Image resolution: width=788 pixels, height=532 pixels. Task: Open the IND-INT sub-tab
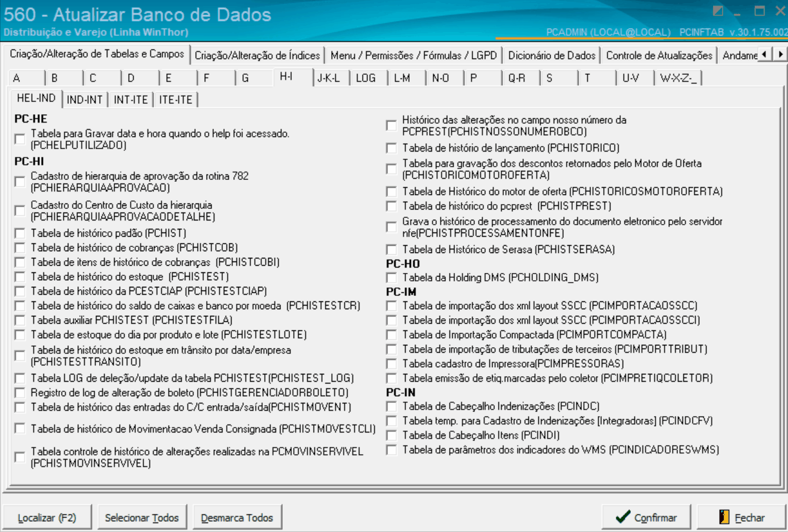(x=85, y=100)
